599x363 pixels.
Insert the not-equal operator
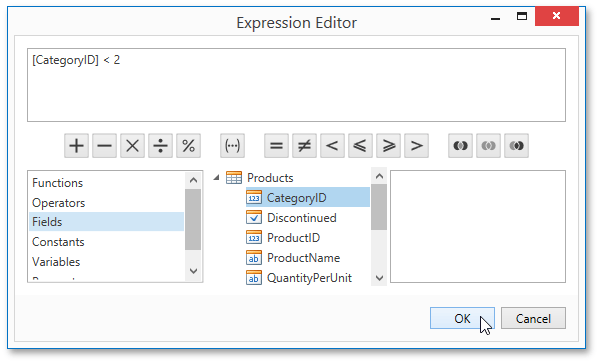[x=304, y=146]
